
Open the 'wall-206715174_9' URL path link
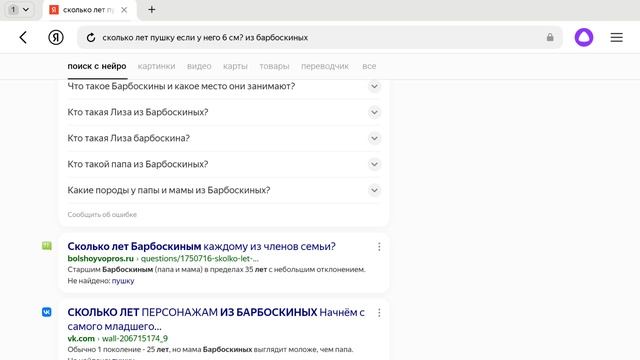tap(135, 338)
